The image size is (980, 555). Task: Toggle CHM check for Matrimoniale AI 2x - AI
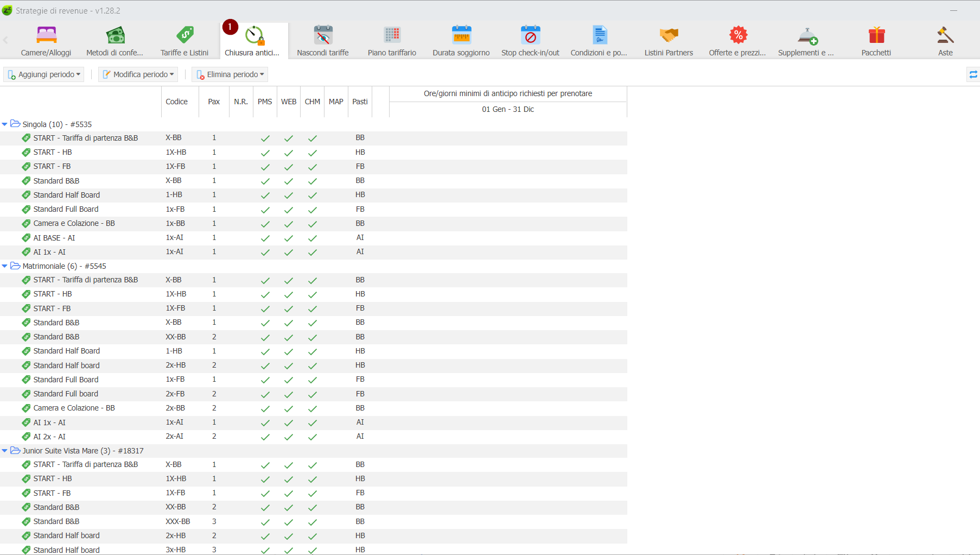[313, 437]
